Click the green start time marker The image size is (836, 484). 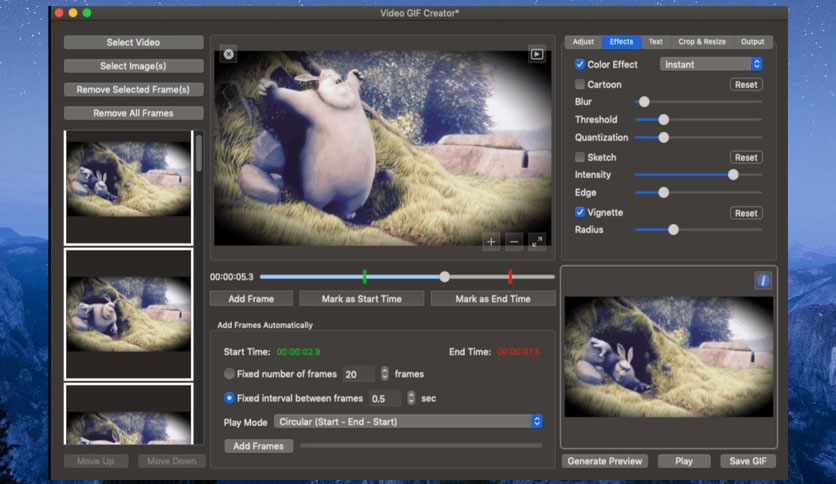point(365,277)
